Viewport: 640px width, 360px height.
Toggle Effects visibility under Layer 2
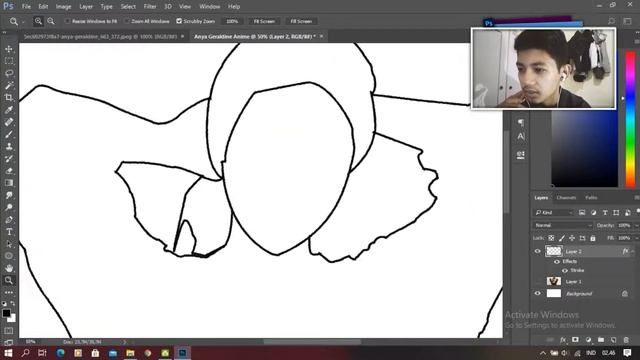coord(557,262)
